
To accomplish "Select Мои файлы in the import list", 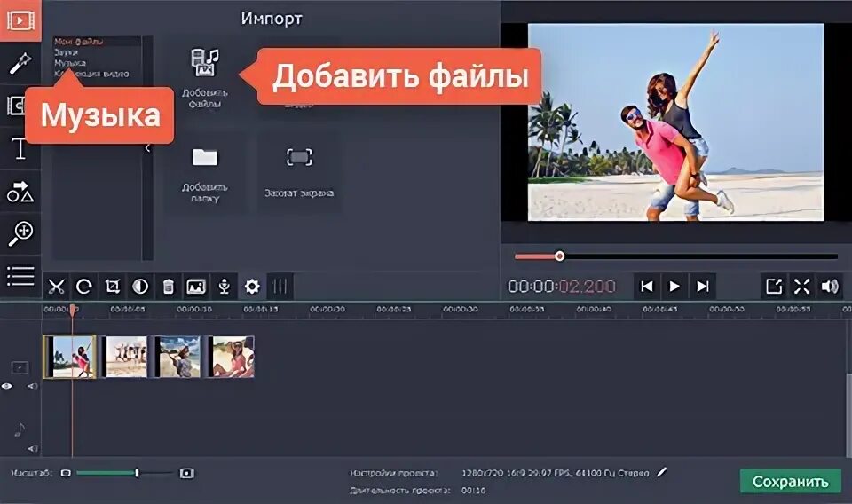I will coord(79,42).
